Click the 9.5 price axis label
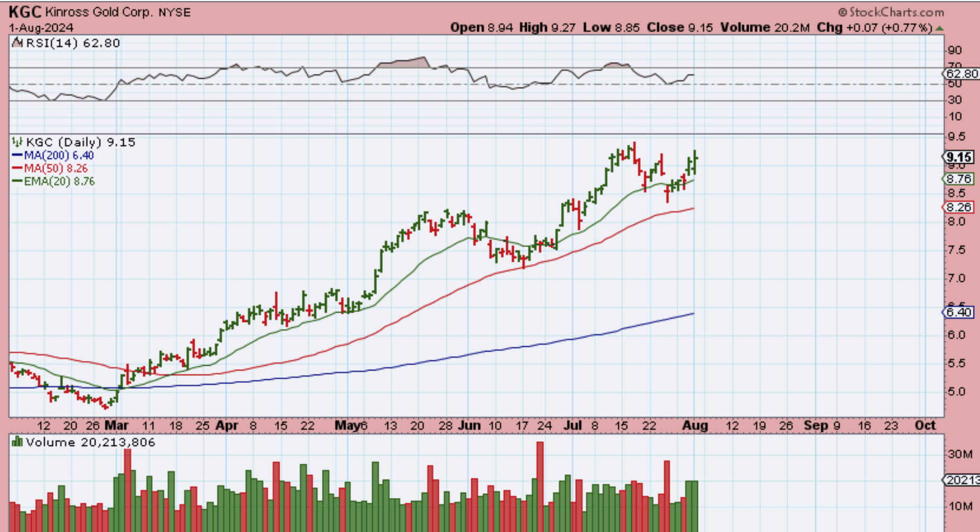Image resolution: width=980 pixels, height=532 pixels. pyautogui.click(x=956, y=136)
